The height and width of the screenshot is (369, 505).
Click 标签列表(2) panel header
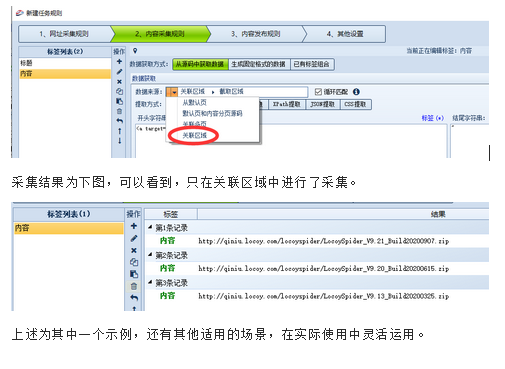65,52
